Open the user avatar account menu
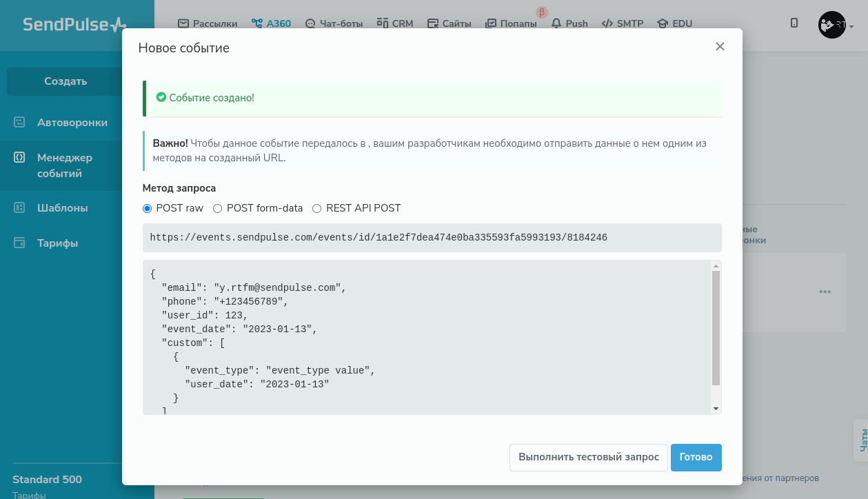The height and width of the screenshot is (499, 868). (x=832, y=25)
